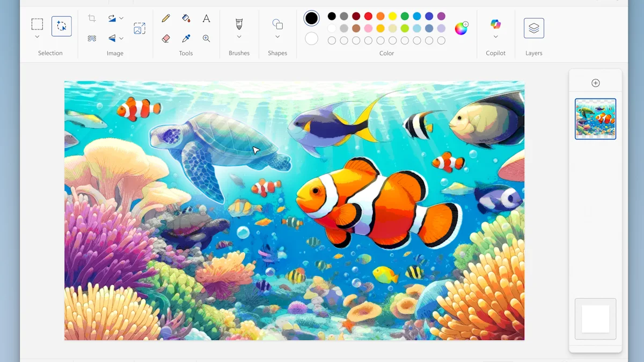
Task: Select the Pencil tool
Action: [166, 18]
